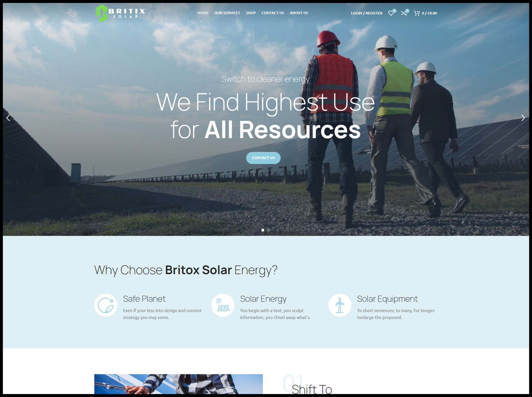Click the Solar Energy panel icon
532x397 pixels.
[x=223, y=305]
